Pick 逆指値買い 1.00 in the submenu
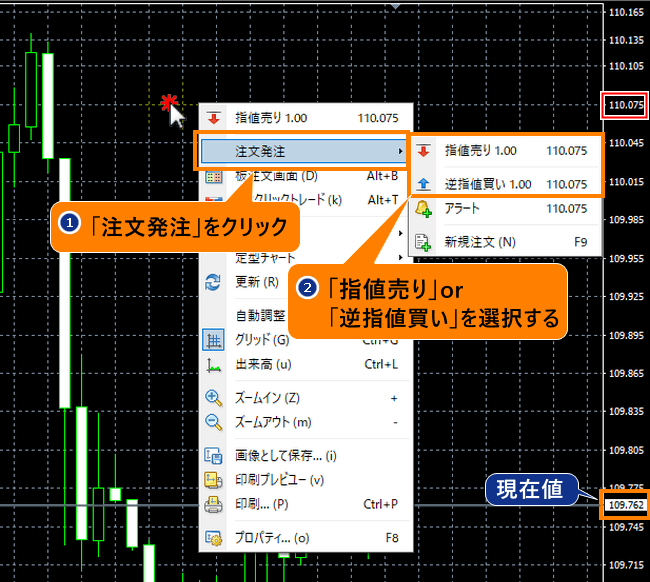 505,184
